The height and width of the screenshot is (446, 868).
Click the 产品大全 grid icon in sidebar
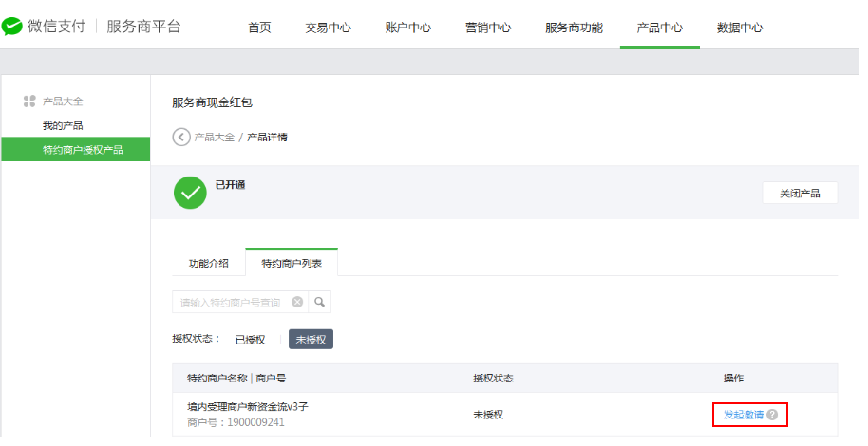click(29, 101)
